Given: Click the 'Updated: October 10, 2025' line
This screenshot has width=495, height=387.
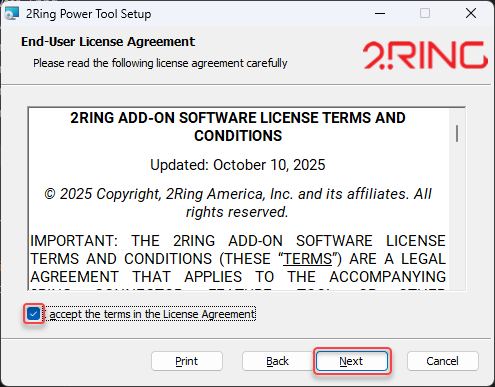Looking at the screenshot, I should [238, 165].
